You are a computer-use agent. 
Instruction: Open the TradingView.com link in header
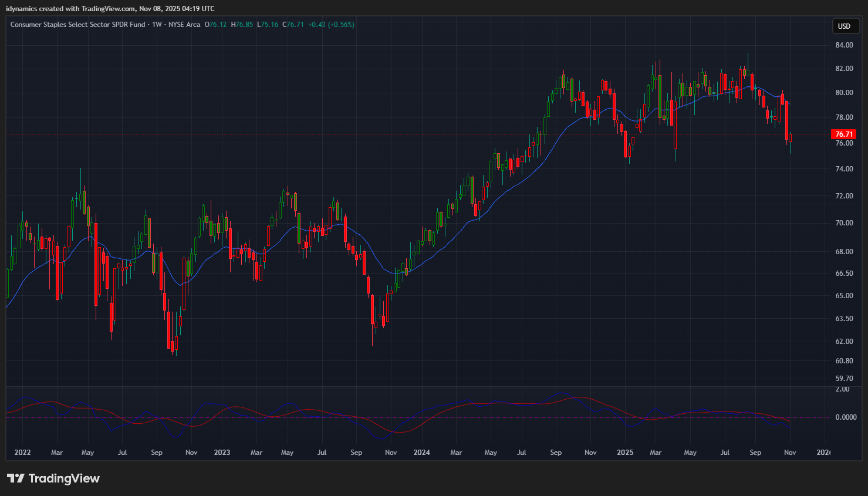click(109, 9)
